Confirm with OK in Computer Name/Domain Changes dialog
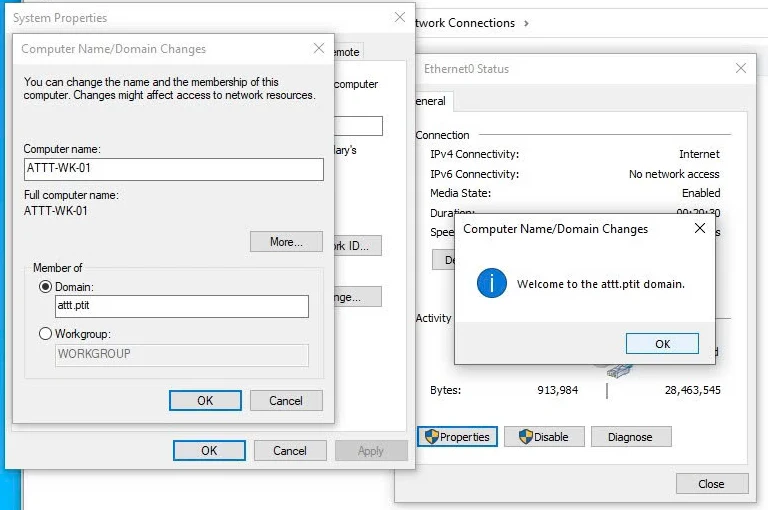The width and height of the screenshot is (768, 510). (205, 400)
